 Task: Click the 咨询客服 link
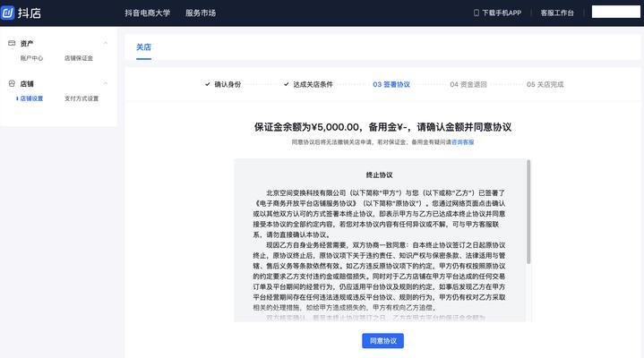click(462, 142)
